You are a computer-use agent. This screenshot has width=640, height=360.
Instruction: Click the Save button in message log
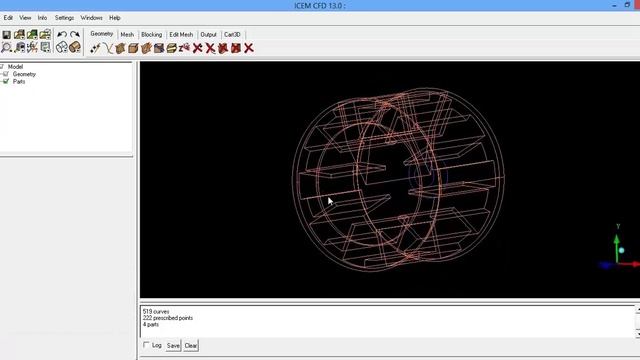point(173,346)
